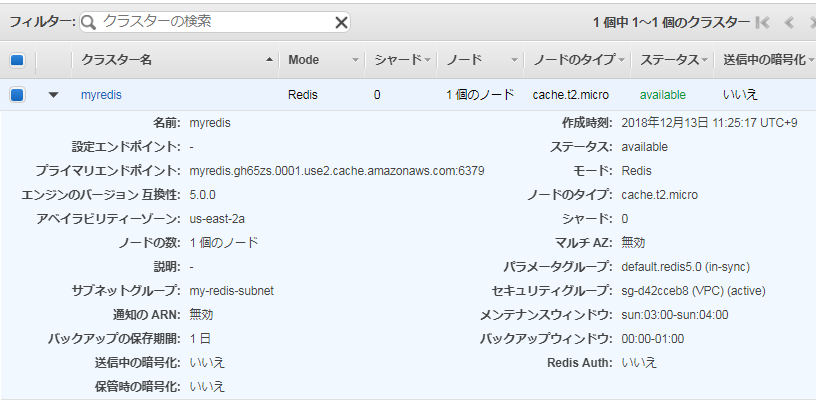Open the 送信中の暗号化 column dropdown arrow
The image size is (816, 400).
click(809, 60)
